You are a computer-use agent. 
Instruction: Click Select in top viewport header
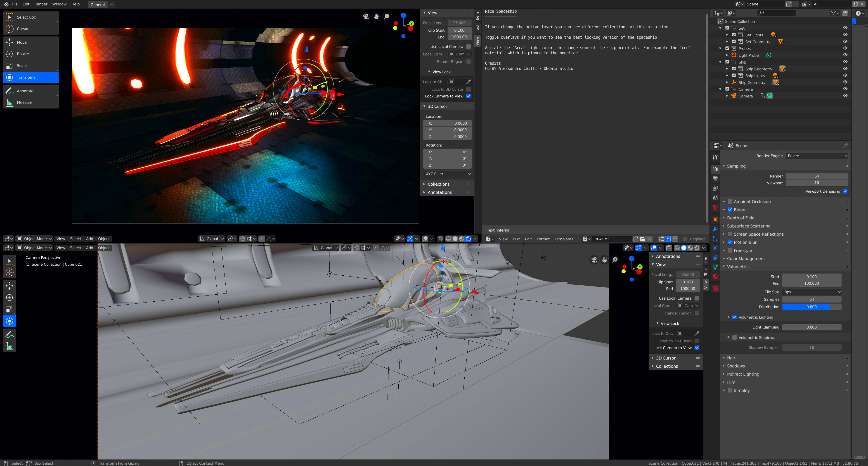pos(76,239)
